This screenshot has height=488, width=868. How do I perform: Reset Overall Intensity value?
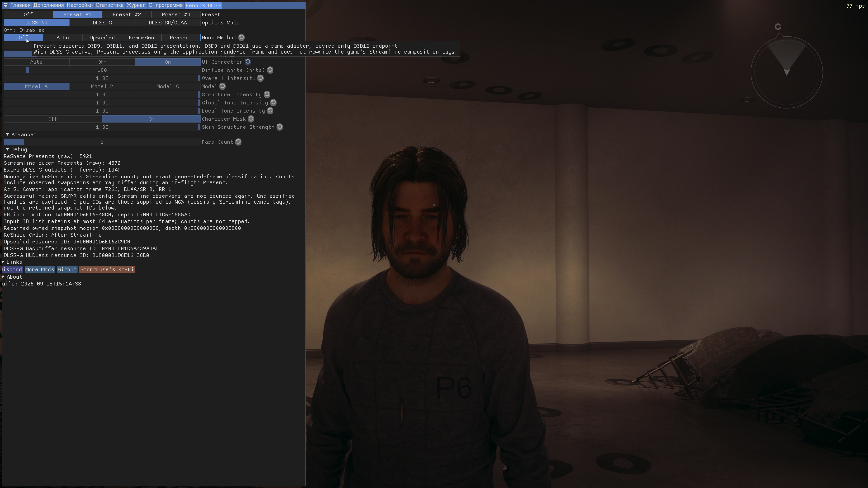[x=260, y=78]
